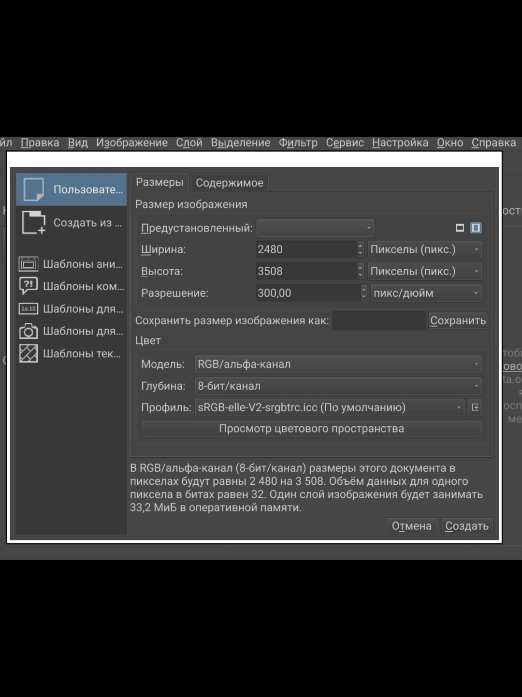This screenshot has height=697, width=522.
Task: Open the Выделение menu
Action: [x=241, y=143]
